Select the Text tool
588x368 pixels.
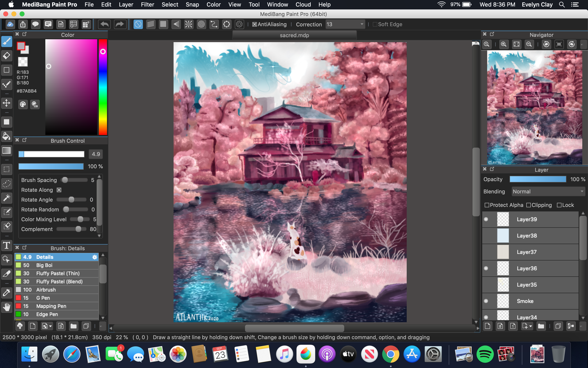coord(6,245)
